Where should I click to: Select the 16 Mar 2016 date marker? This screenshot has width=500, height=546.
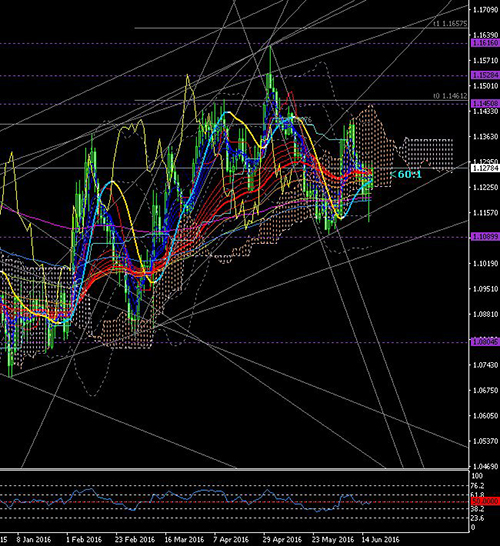184,540
